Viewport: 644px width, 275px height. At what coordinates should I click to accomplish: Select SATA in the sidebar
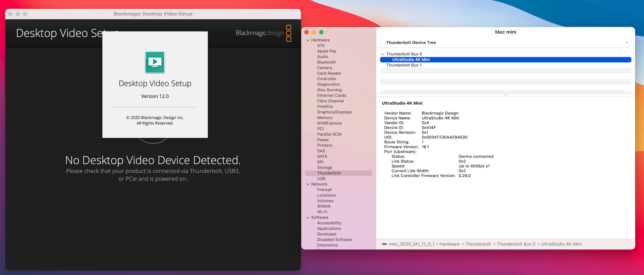(322, 156)
